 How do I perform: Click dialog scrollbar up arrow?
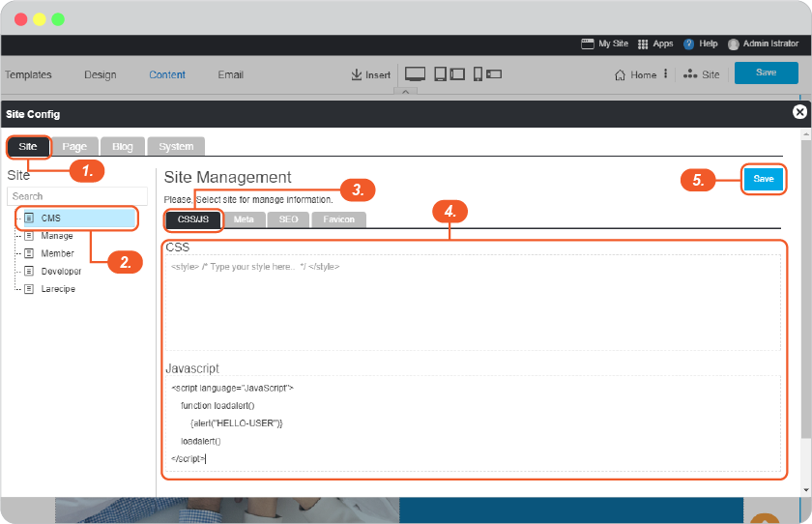pos(806,134)
